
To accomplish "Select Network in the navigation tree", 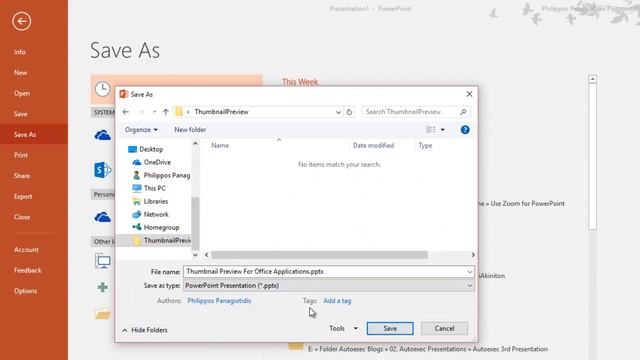I will point(156,215).
